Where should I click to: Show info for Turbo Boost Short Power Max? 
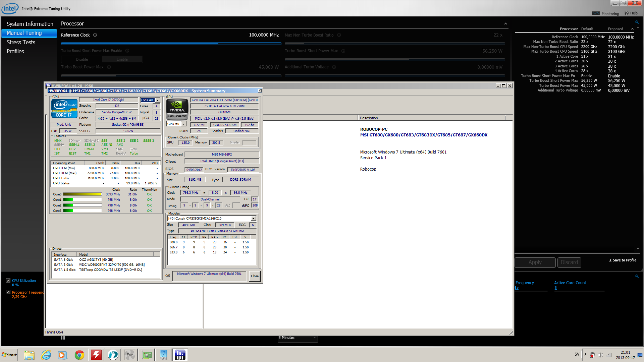pos(343,51)
